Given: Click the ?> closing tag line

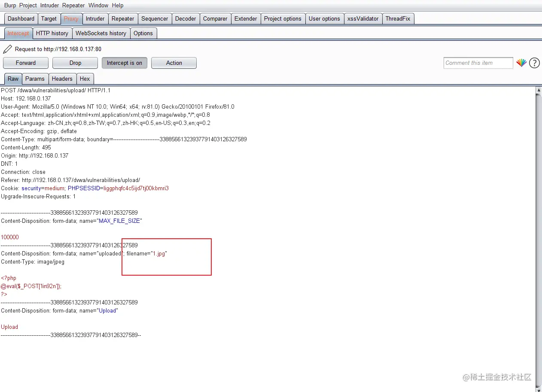Looking at the screenshot, I should pos(4,294).
